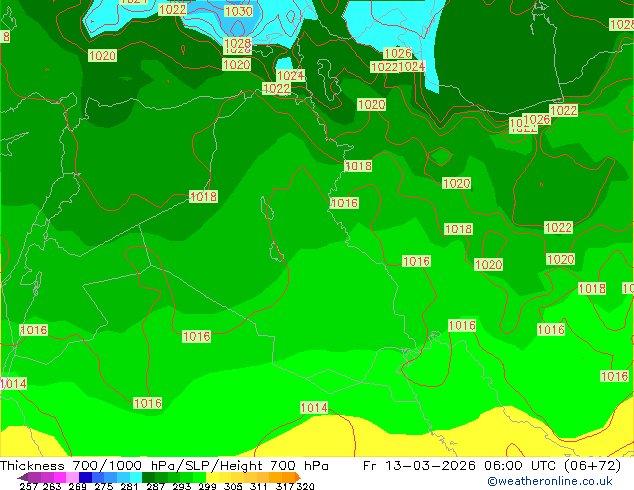The image size is (634, 490).
Task: Open the weatheronline.co.uk copyright link
Action: [549, 481]
